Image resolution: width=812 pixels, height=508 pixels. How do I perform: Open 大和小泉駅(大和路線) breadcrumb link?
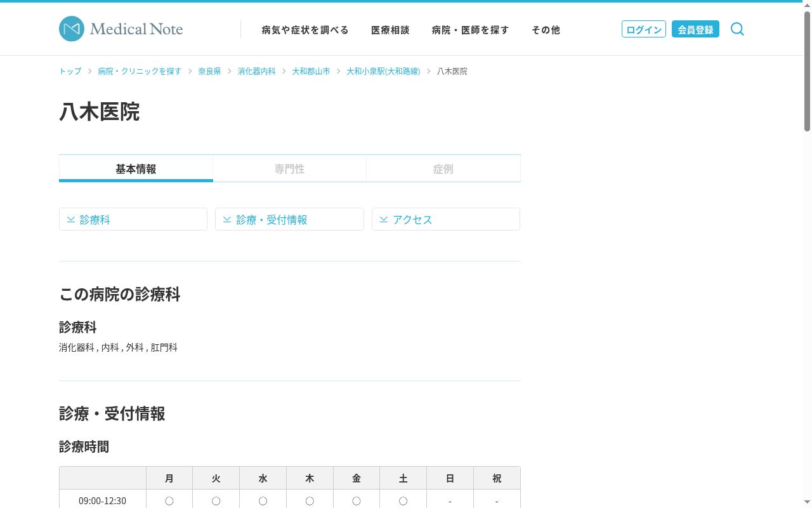click(x=383, y=71)
